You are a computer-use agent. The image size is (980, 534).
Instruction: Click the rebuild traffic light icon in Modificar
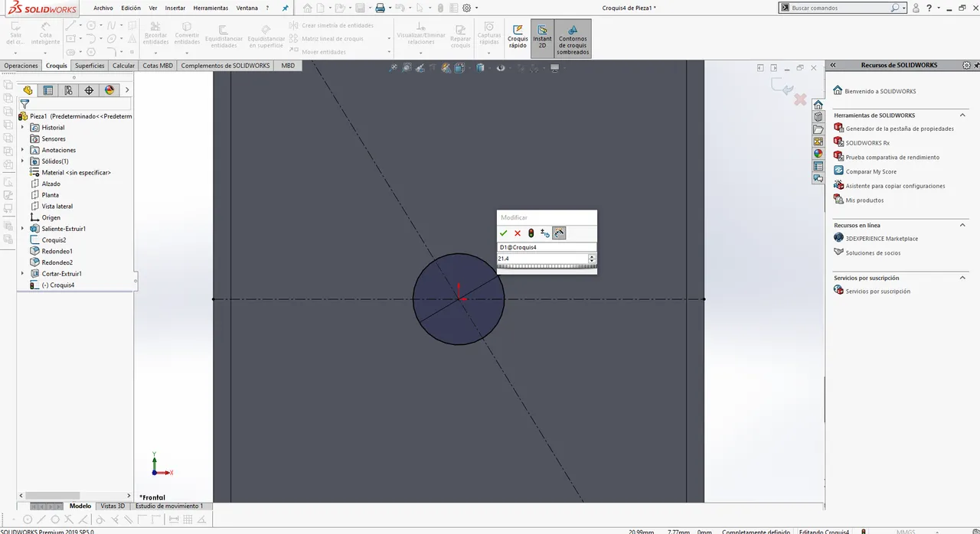coord(531,233)
